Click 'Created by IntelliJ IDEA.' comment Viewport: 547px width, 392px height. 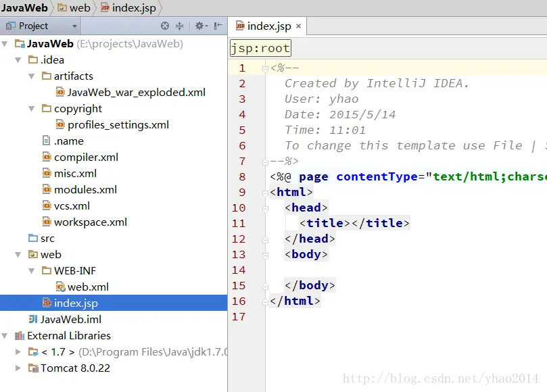click(377, 84)
